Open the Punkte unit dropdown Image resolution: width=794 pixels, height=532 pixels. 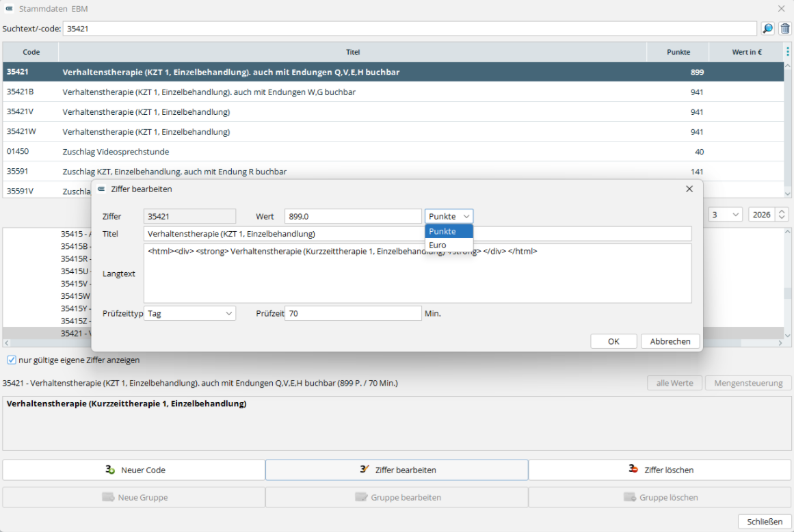click(449, 216)
